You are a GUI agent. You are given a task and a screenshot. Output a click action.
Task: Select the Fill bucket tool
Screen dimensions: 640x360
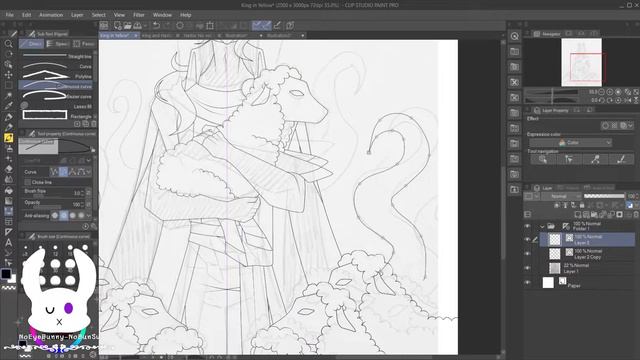click(x=8, y=190)
